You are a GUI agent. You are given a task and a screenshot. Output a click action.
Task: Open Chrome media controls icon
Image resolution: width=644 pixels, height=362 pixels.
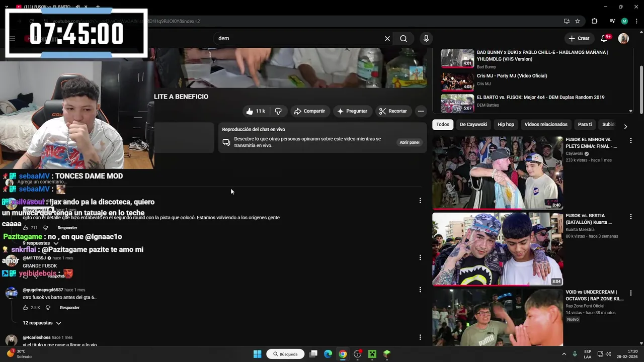click(x=612, y=21)
